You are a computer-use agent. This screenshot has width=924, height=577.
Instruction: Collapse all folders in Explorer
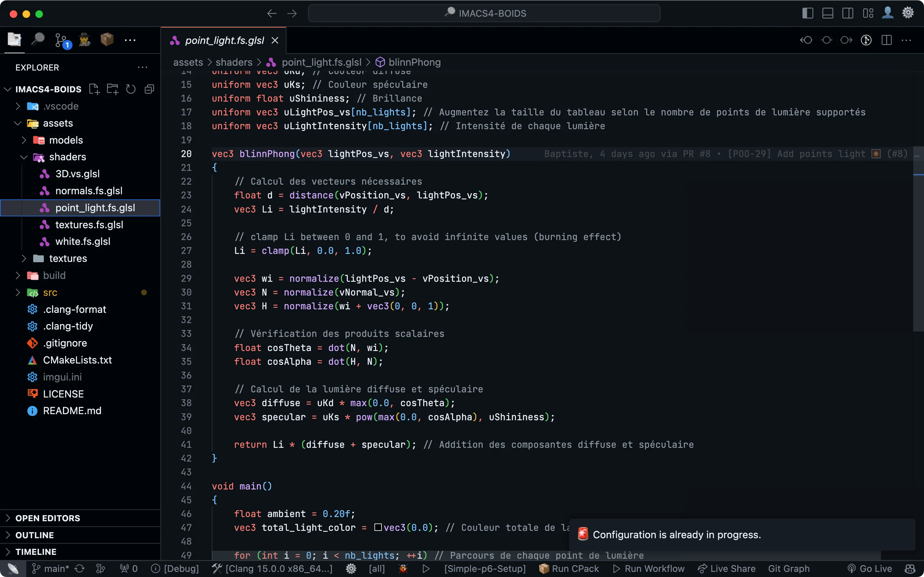[149, 89]
